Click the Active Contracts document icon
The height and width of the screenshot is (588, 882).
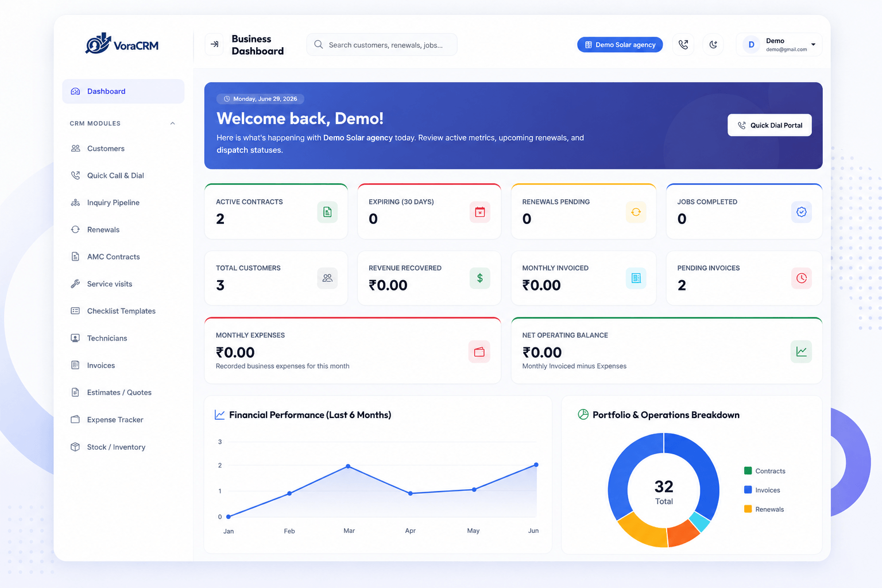click(327, 212)
